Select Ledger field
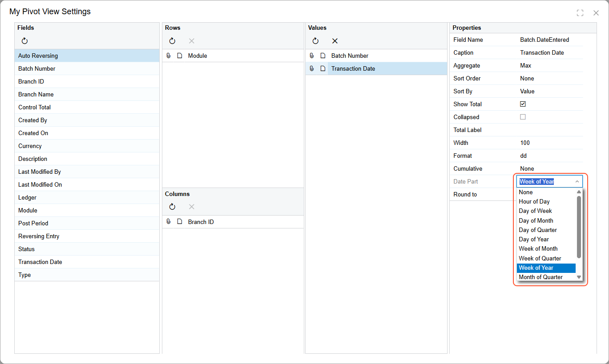The image size is (609, 364). pos(87,197)
